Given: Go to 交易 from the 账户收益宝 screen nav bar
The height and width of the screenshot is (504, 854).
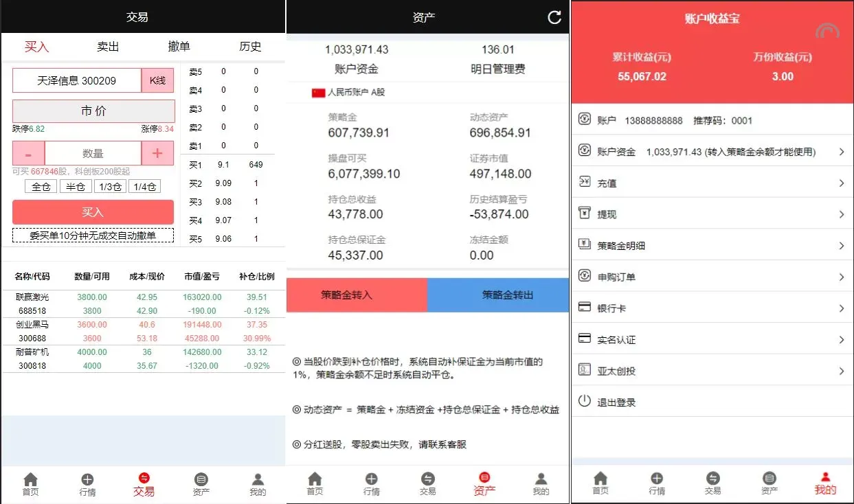Looking at the screenshot, I should click(712, 483).
